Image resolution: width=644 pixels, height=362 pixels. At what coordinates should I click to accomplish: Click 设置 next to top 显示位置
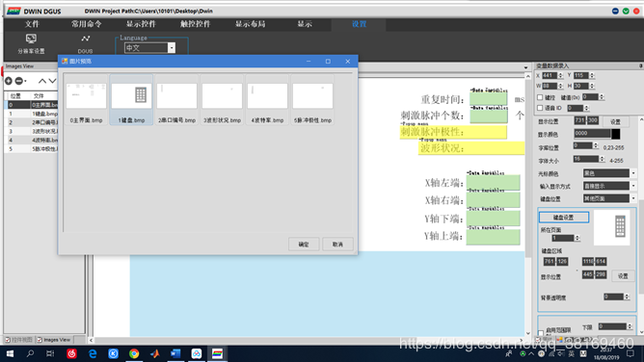coord(615,121)
